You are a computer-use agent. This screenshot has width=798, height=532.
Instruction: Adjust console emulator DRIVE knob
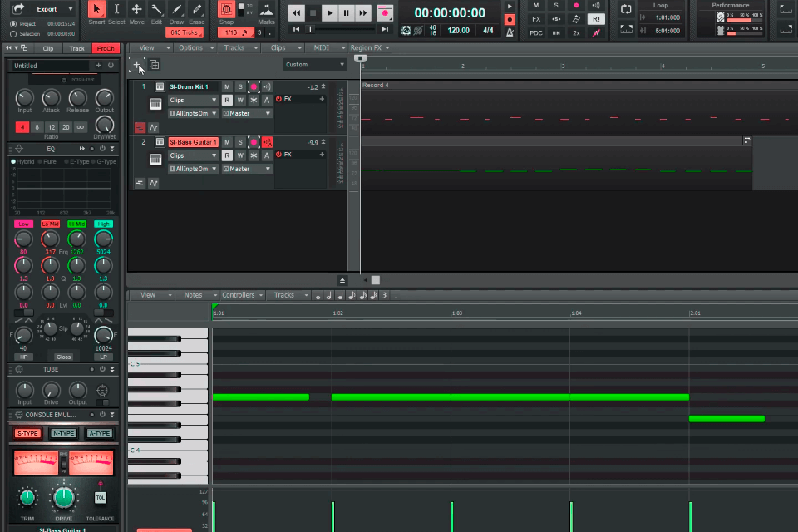click(x=64, y=497)
